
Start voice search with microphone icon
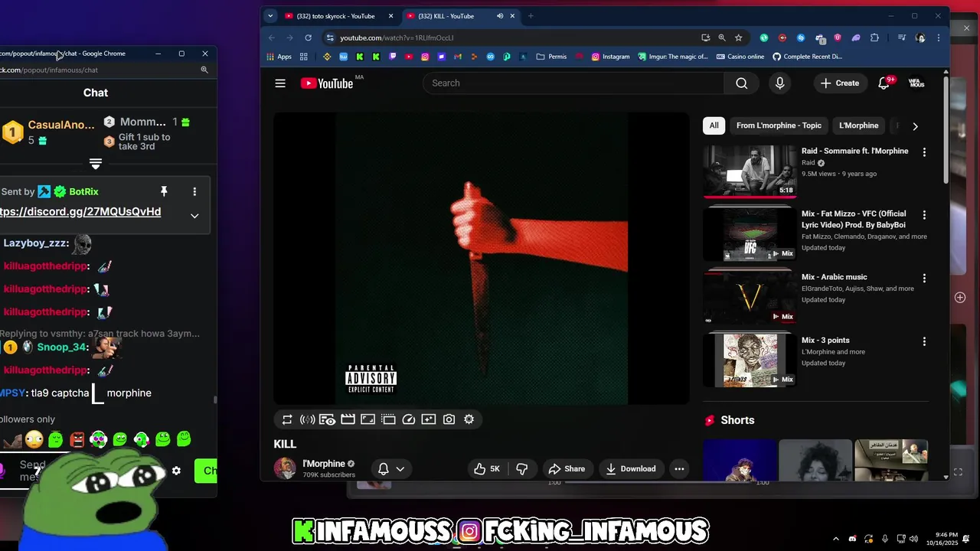779,83
